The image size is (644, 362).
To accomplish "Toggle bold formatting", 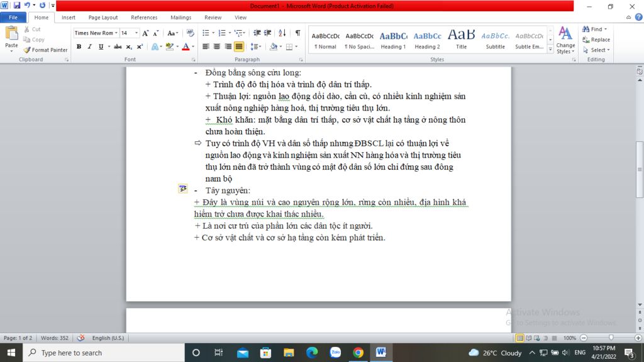I will click(79, 47).
